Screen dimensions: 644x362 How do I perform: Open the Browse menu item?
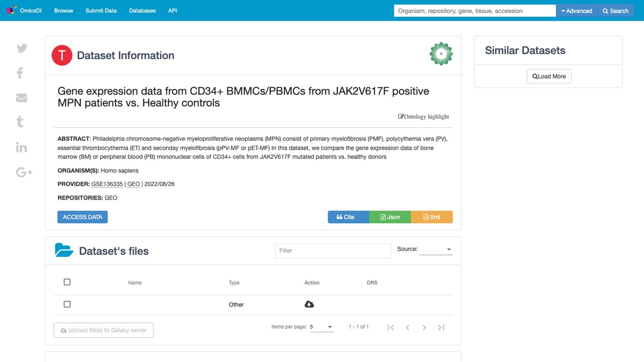pos(63,11)
